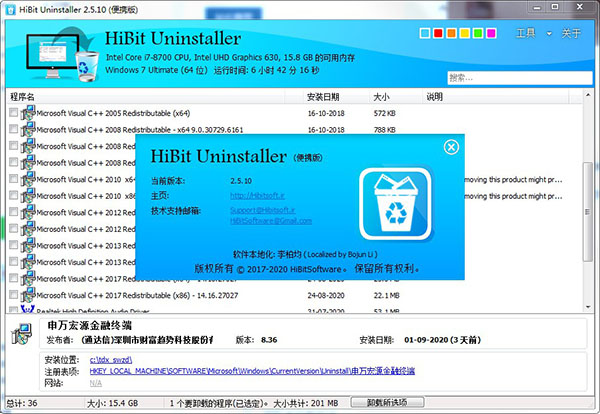Tick checkbox for Visual C++ 2008 x64 9.0.30729.6161
This screenshot has height=414, width=600.
[13, 129]
